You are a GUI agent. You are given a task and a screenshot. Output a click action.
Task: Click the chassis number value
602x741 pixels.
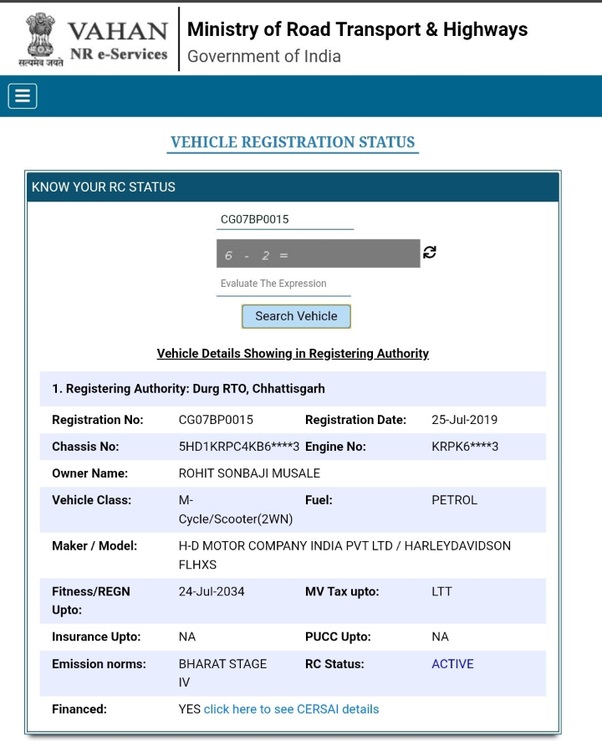(x=238, y=446)
